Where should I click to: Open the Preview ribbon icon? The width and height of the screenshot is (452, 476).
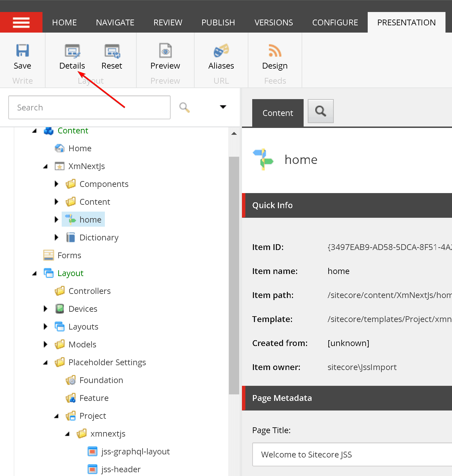pyautogui.click(x=165, y=51)
